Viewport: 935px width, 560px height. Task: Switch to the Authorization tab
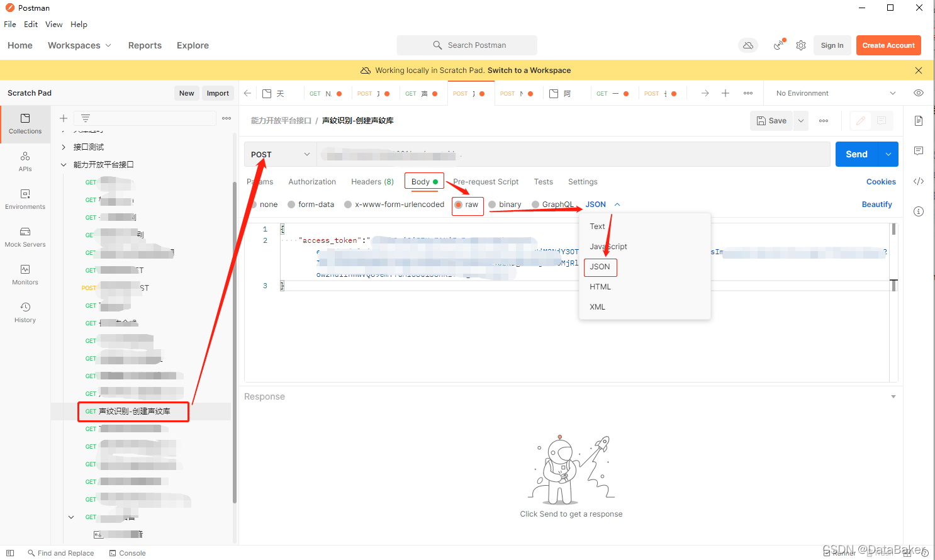coord(312,182)
